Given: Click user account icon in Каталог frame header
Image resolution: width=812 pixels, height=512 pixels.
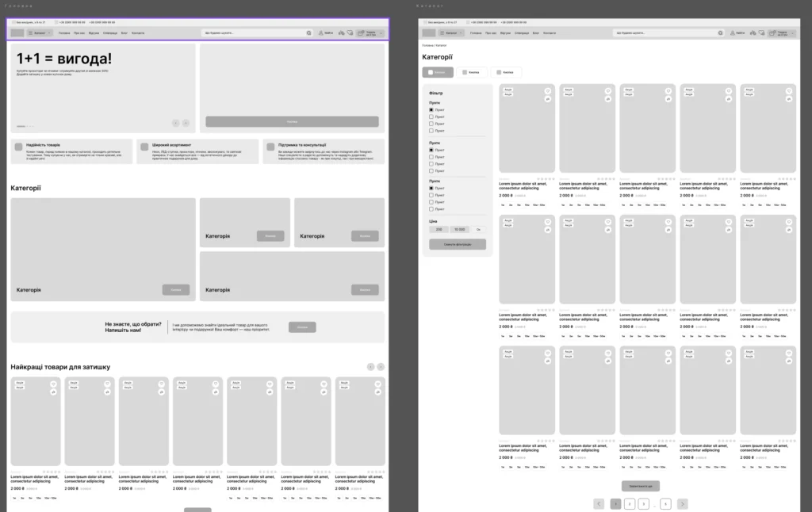Looking at the screenshot, I should tap(732, 32).
